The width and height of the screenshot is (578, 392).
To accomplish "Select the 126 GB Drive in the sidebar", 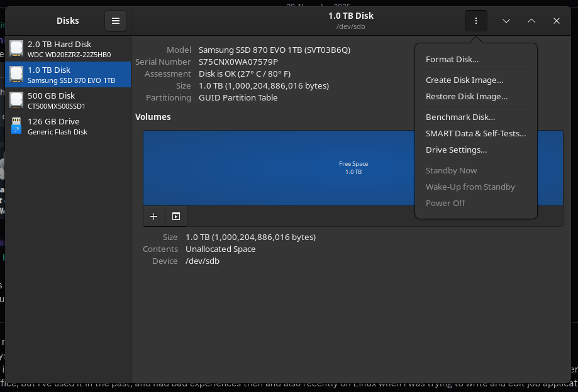I will pos(68,126).
